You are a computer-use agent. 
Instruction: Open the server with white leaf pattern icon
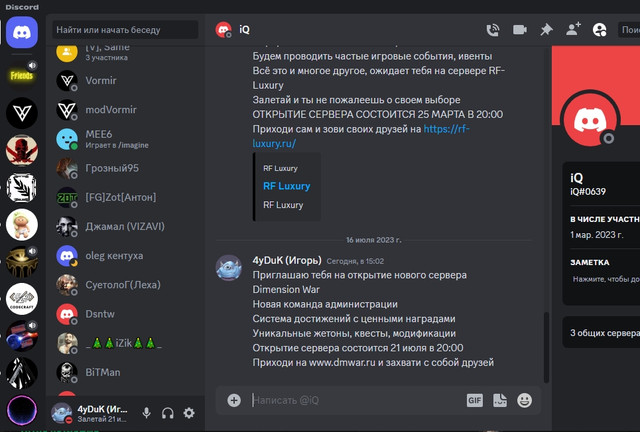tap(22, 187)
